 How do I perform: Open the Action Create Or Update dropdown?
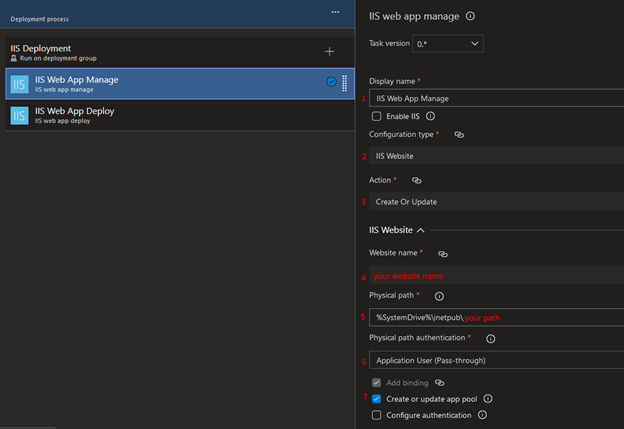(x=496, y=201)
